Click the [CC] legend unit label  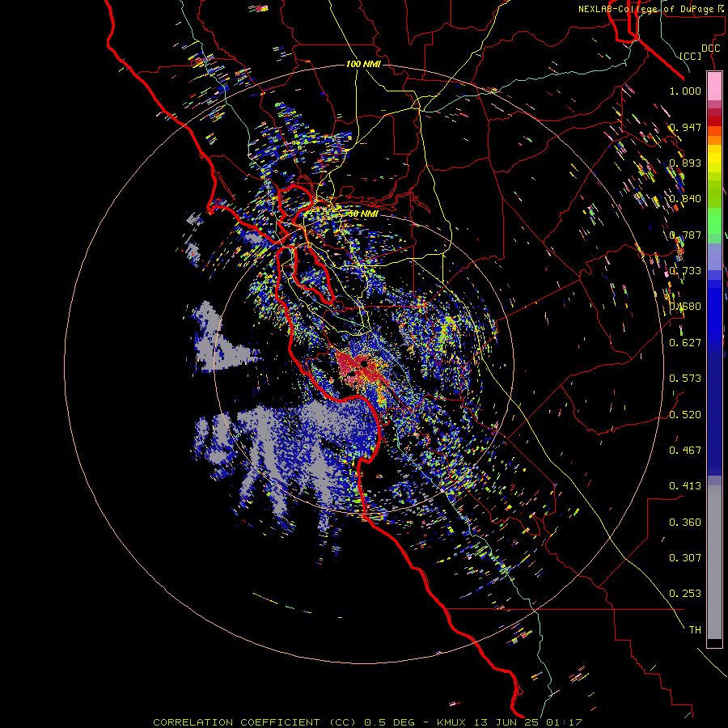point(691,56)
